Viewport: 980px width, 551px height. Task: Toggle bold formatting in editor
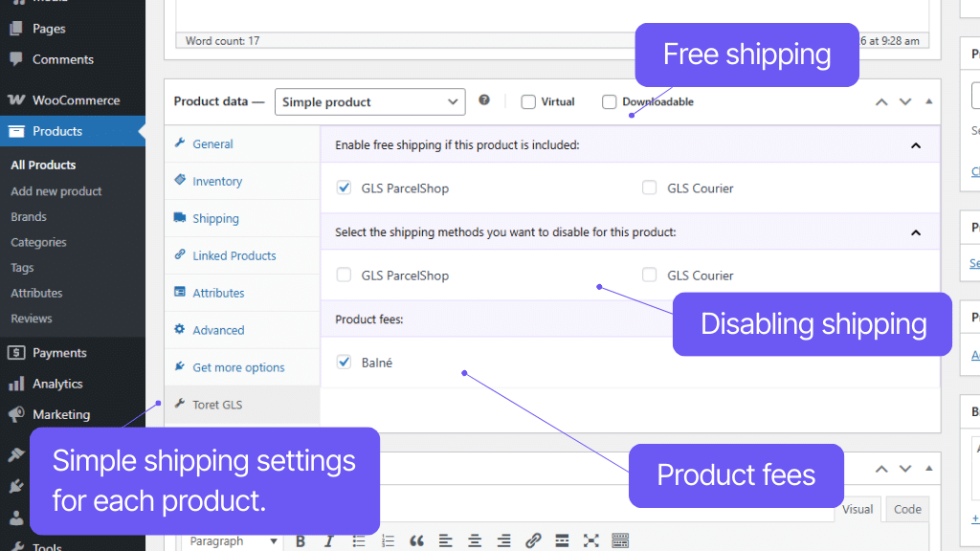point(301,541)
